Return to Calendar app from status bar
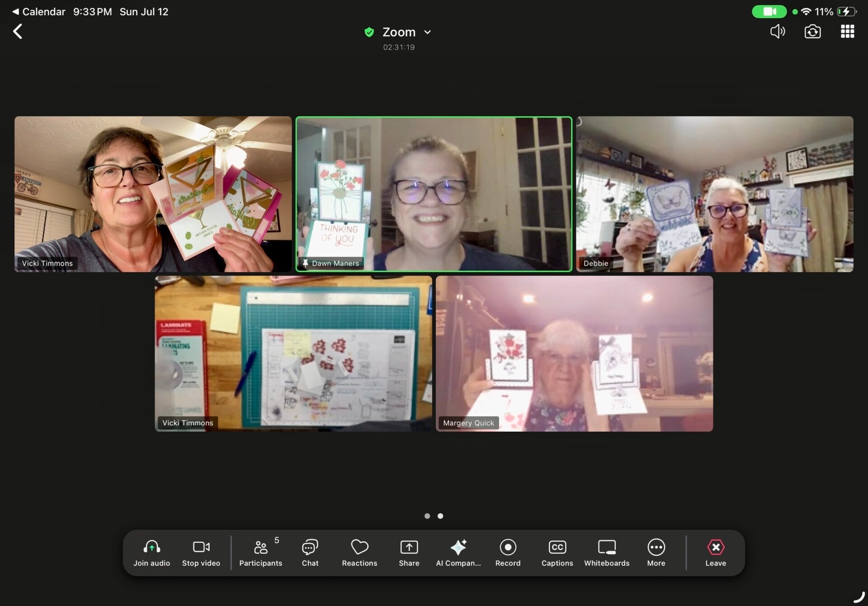The width and height of the screenshot is (868, 606). click(39, 12)
